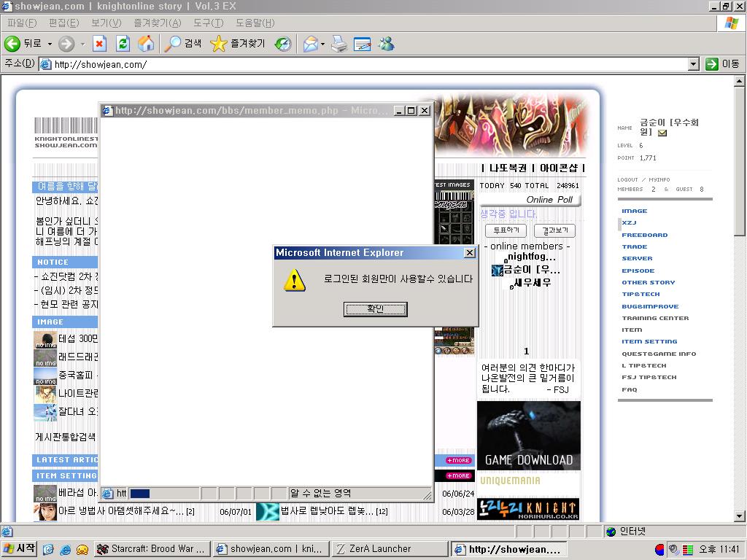Open the IMAGE sidebar link
The height and width of the screenshot is (560, 747).
(x=635, y=211)
